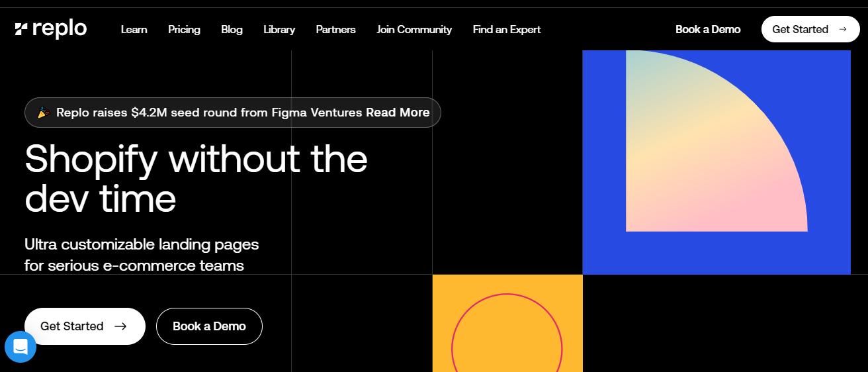Click the blue quarter-circle gradient graphic
Screen dimensions: 868x372
pos(716,162)
